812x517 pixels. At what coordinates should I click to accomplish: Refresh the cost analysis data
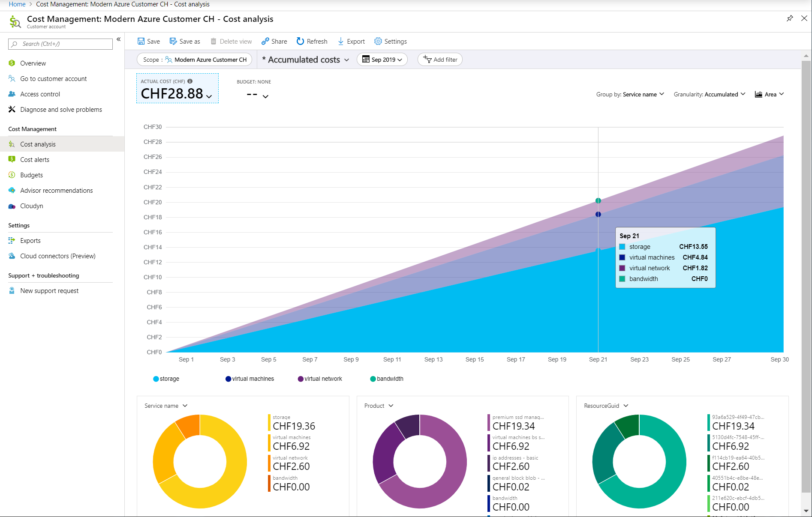pos(312,41)
